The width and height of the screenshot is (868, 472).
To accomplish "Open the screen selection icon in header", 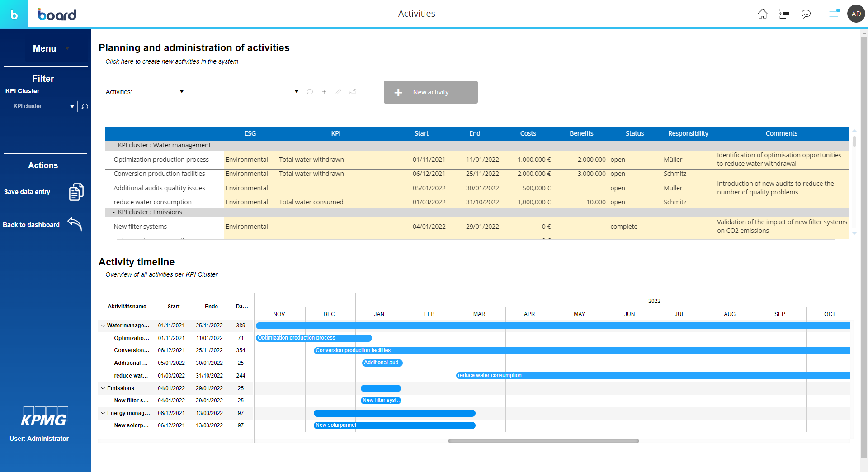I will pyautogui.click(x=784, y=14).
